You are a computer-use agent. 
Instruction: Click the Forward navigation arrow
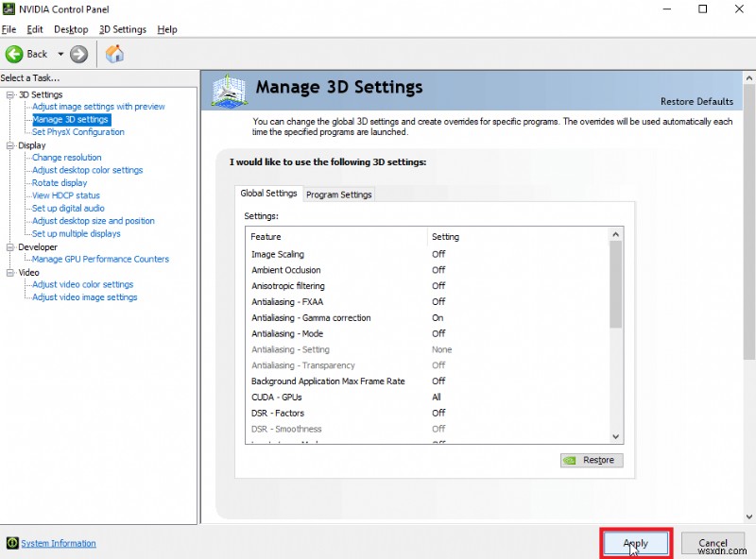(x=79, y=54)
